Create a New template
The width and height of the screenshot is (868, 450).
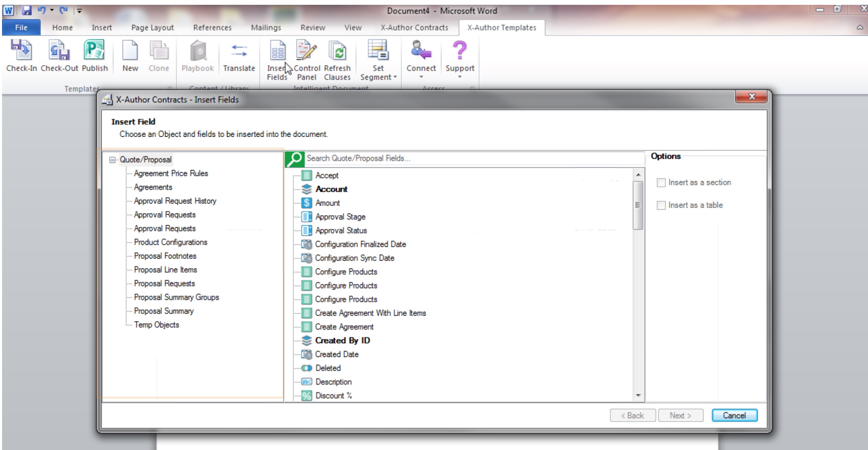pyautogui.click(x=130, y=56)
